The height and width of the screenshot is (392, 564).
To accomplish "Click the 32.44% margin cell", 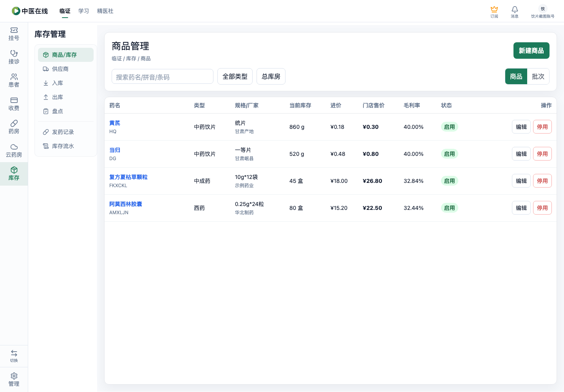I will [414, 208].
